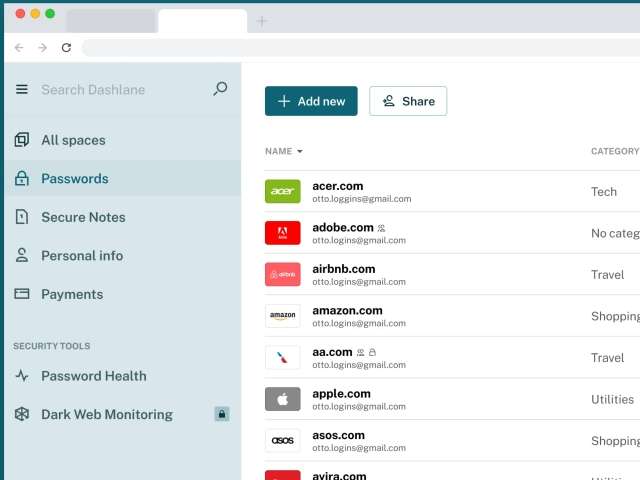Viewport: 640px width, 480px height.
Task: Open the apple.com entry
Action: (x=452, y=399)
